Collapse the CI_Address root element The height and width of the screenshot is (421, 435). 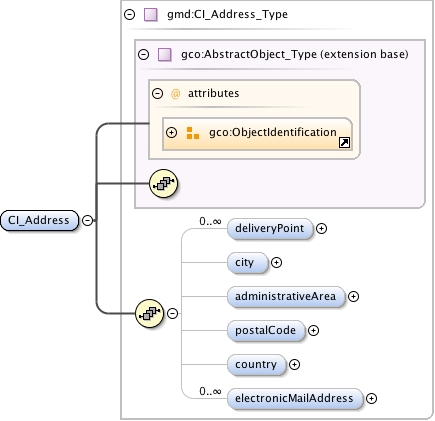pyautogui.click(x=87, y=220)
